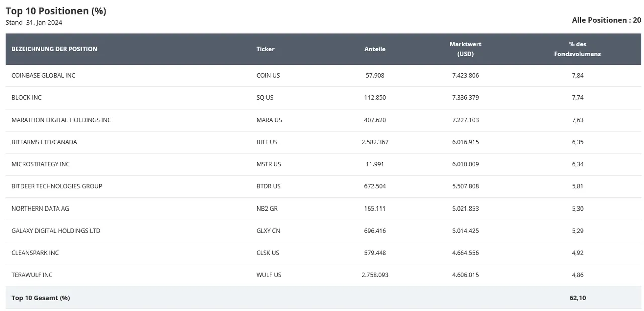Click the market value 6.016.915
Viewport: 644px width, 311px height.
(465, 142)
